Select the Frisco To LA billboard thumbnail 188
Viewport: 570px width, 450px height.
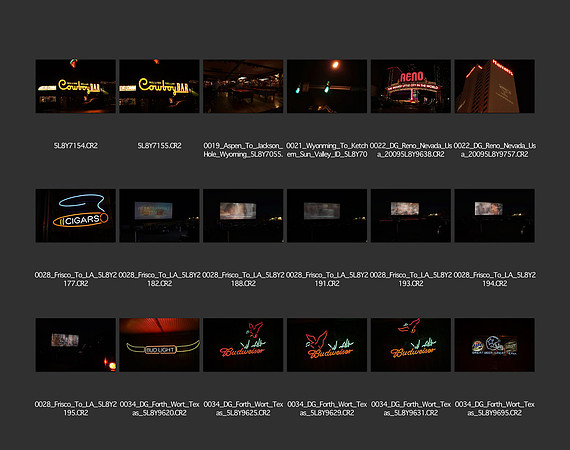[x=243, y=216]
